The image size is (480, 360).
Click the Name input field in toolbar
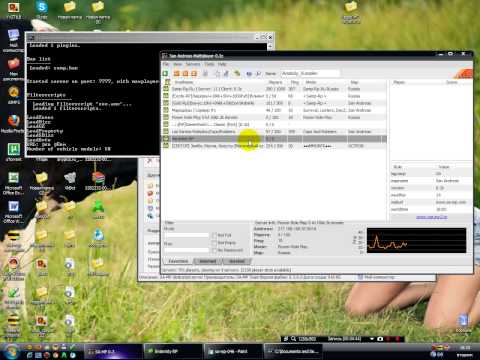click(310, 73)
